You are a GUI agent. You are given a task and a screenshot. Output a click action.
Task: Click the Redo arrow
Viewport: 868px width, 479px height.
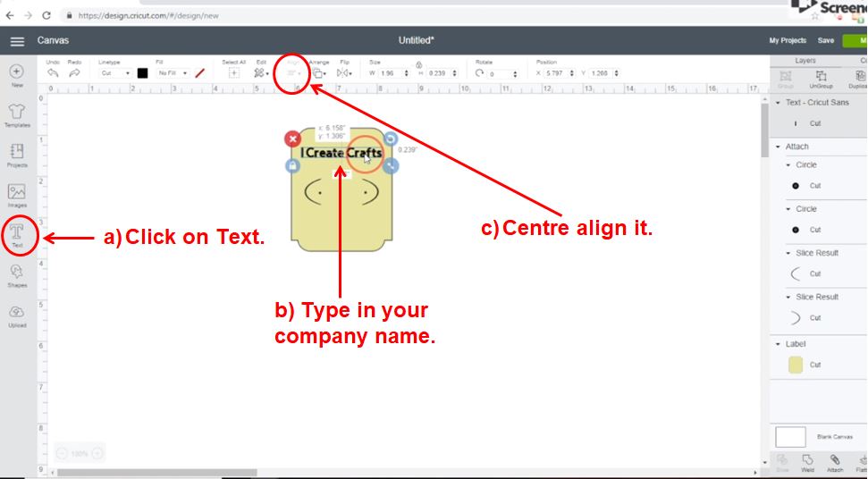[74, 73]
